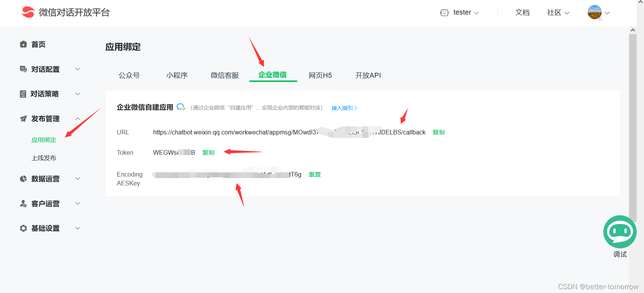
Task: Expand the 数据运营 chevron
Action: tap(77, 178)
